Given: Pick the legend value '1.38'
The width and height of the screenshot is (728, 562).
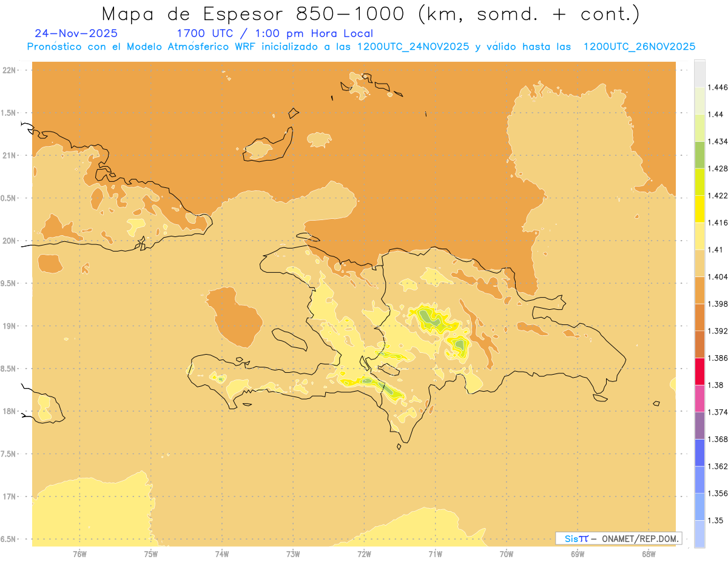Looking at the screenshot, I should point(716,385).
